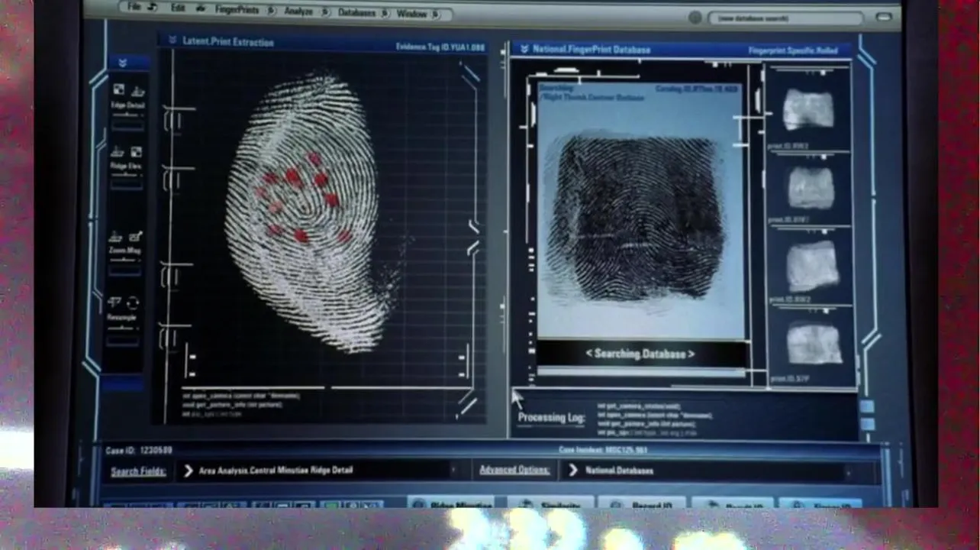Click the Processing Log label
Screen dimensions: 980x550
[552, 418]
